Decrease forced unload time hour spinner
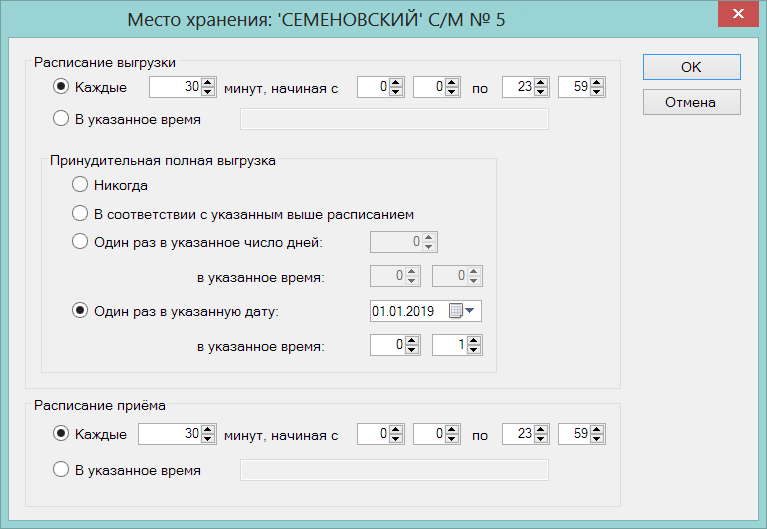 coord(412,349)
